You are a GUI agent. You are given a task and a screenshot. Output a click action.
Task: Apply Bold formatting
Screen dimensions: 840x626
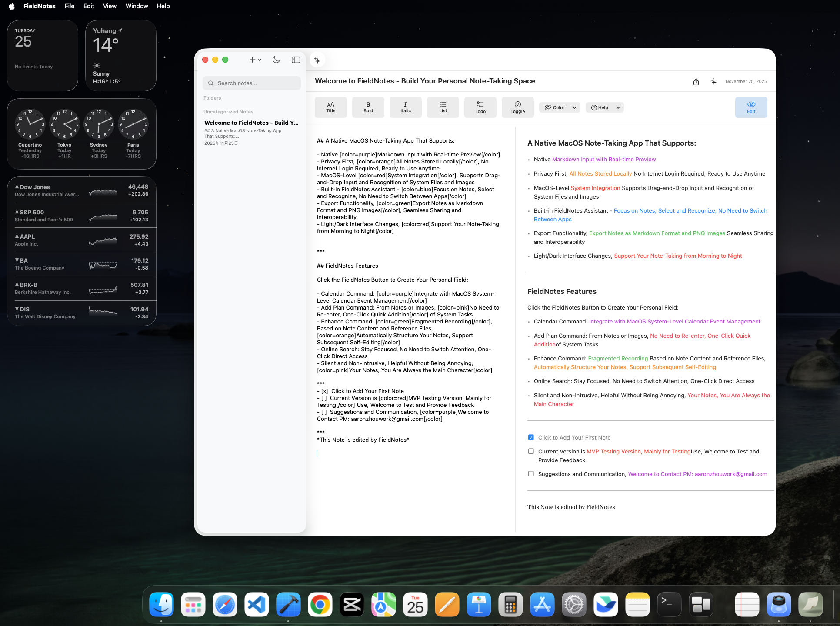coord(368,107)
